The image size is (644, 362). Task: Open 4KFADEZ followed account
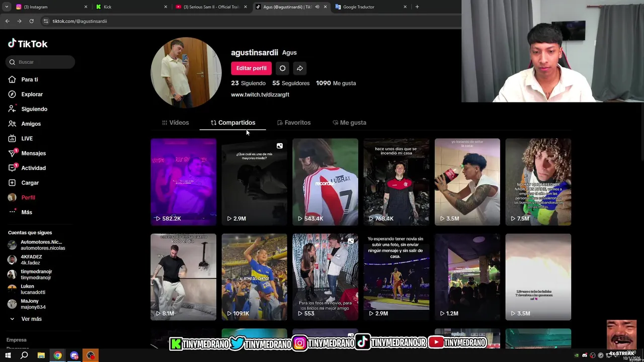[x=25, y=259]
